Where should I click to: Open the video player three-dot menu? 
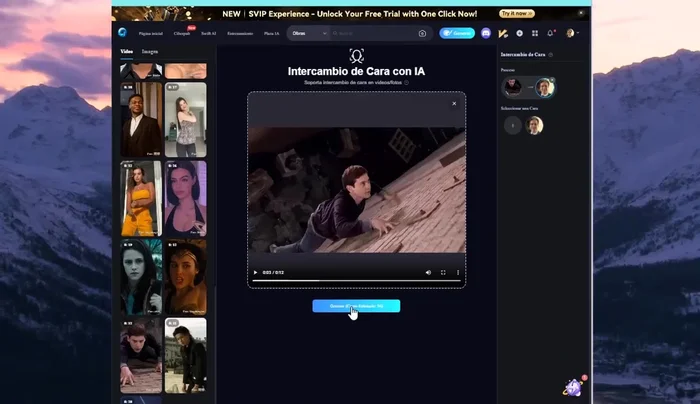458,272
